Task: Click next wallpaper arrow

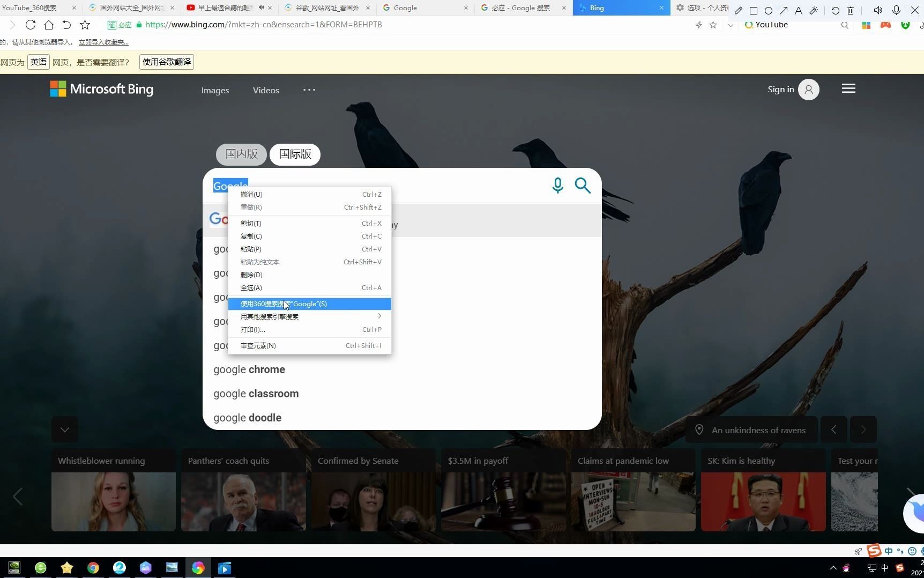Action: coord(863,429)
